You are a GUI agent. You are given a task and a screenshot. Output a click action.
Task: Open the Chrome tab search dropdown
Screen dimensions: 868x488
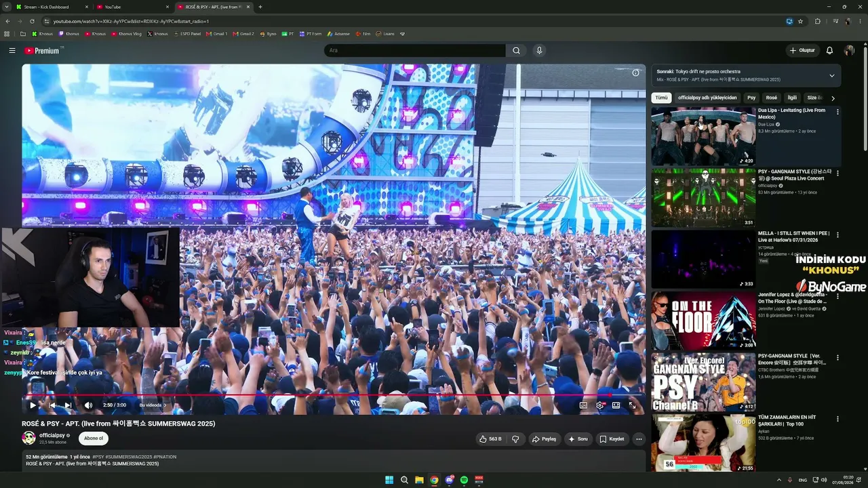click(7, 7)
